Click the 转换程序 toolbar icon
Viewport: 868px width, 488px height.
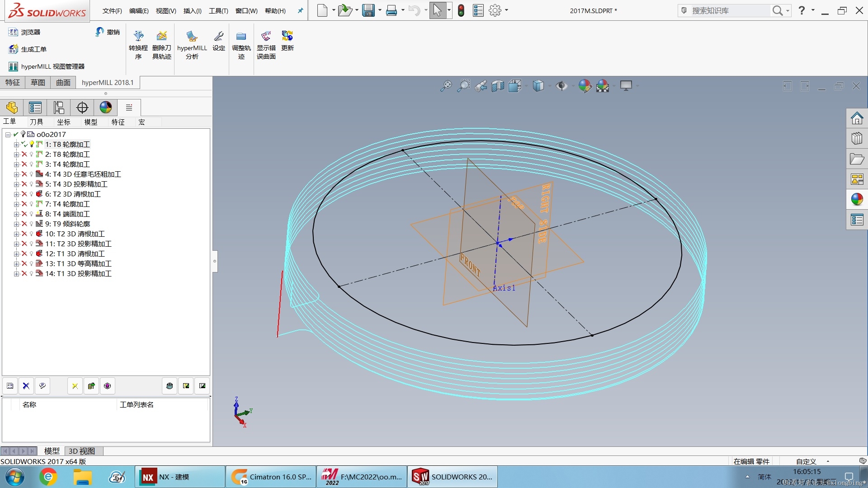138,45
